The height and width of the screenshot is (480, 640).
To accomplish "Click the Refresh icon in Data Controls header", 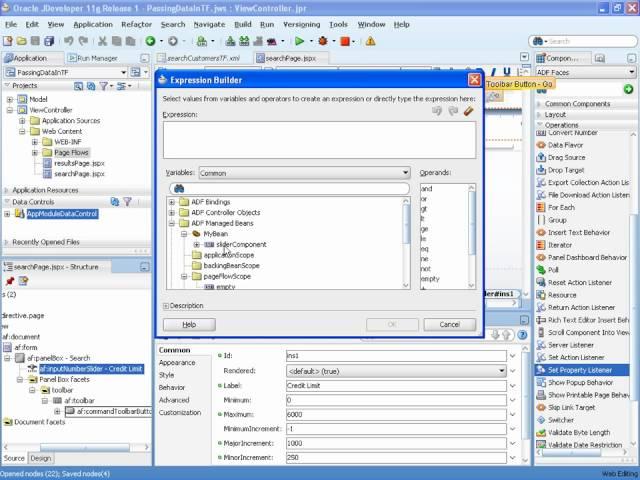I will coord(115,202).
